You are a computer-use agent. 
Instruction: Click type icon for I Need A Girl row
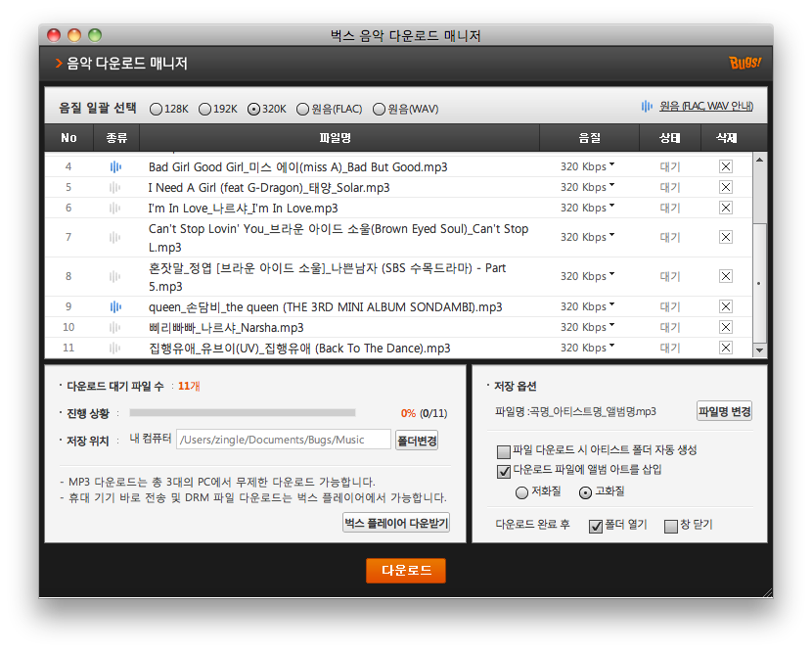click(x=115, y=188)
